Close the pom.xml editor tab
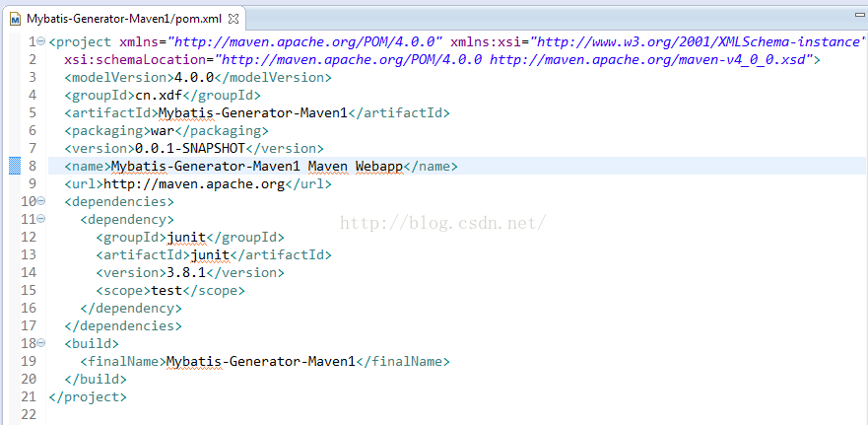Viewport: 868px width, 425px height. pyautogui.click(x=234, y=19)
